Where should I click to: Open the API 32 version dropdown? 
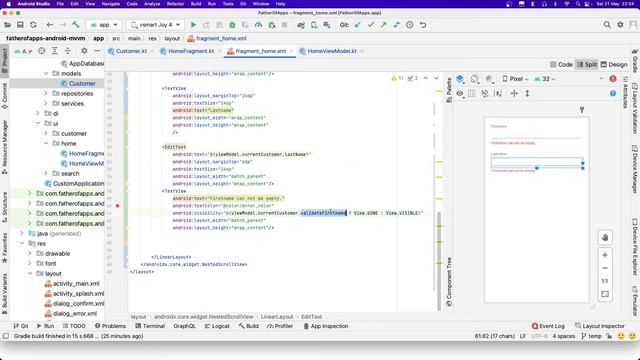tap(545, 79)
